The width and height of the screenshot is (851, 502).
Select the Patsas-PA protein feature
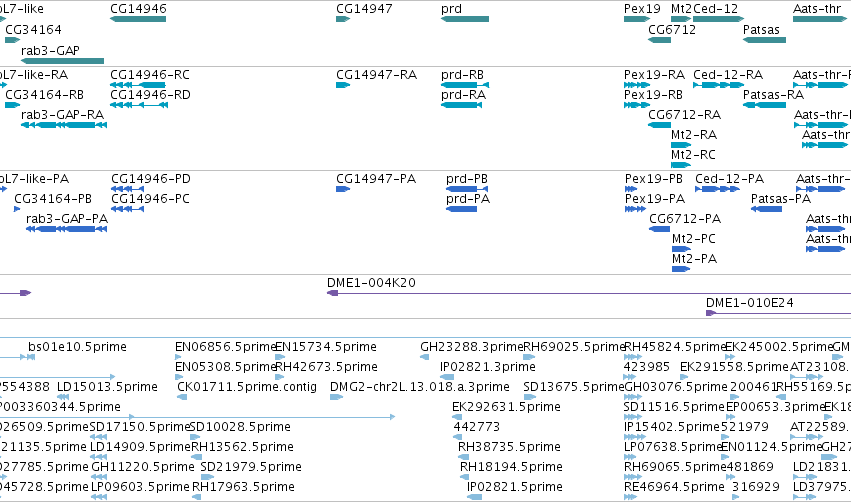tap(766, 209)
